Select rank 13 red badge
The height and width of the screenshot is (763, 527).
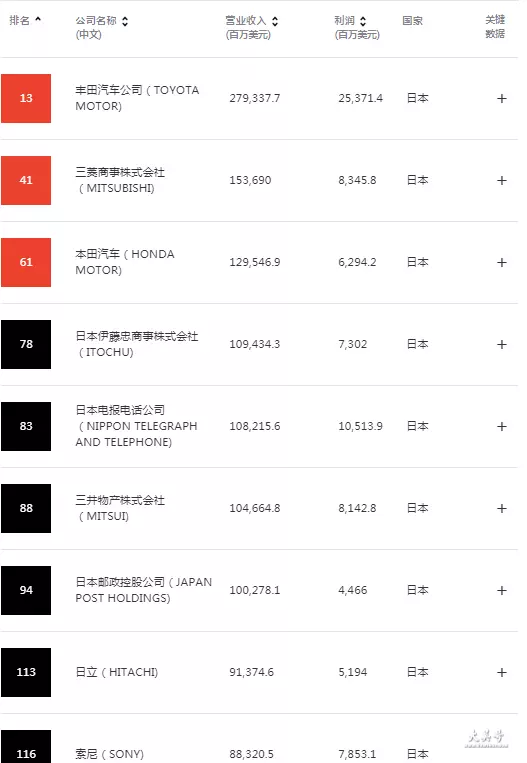coord(26,98)
